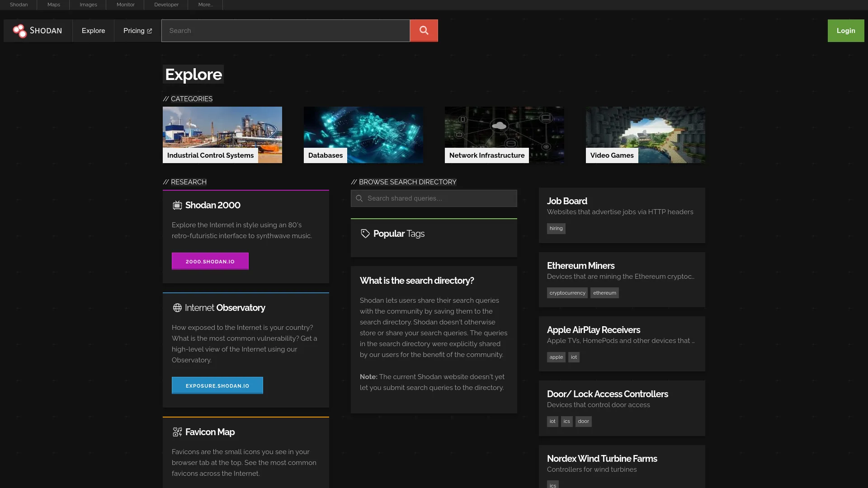Open the Industrial Control Systems category
The image size is (868, 488).
[222, 135]
